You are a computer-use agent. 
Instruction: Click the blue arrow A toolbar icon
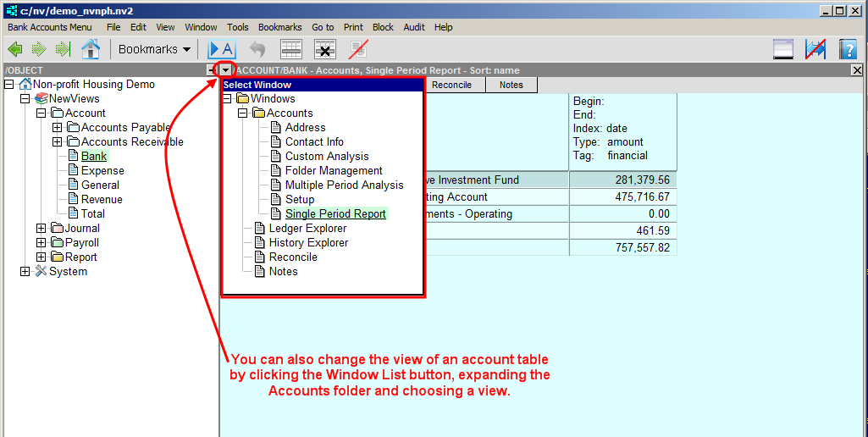point(221,49)
